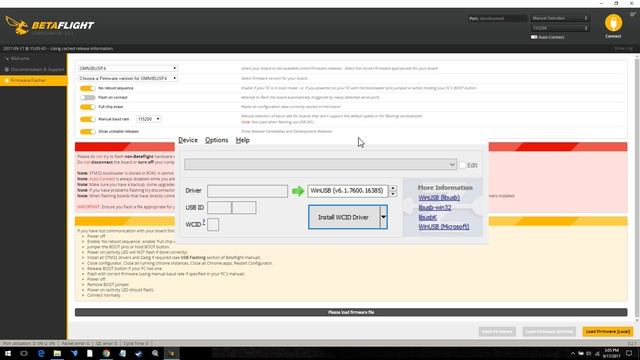
Task: Open the Action Center notifications icon
Action: (629, 353)
